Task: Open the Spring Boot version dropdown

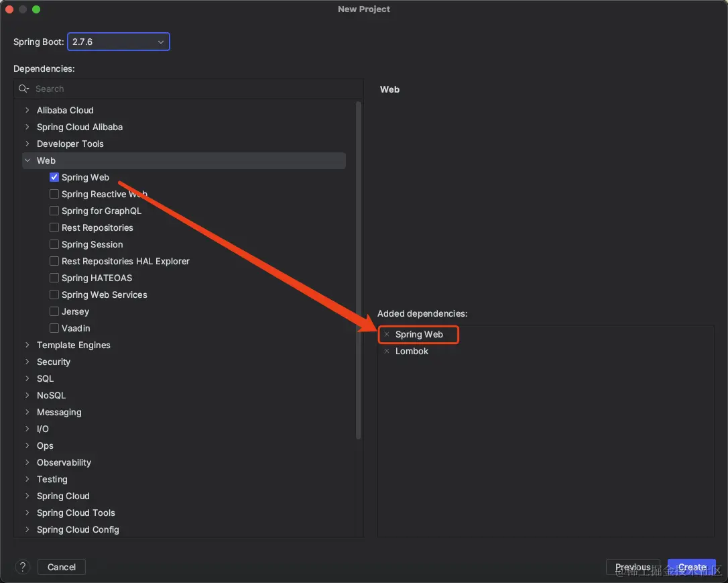Action: point(118,42)
